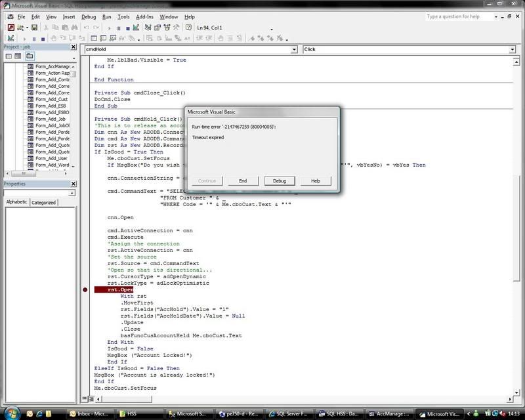Toggle Design Mode on Debug toolbar
This screenshot has height=420, width=525.
[x=11, y=38]
